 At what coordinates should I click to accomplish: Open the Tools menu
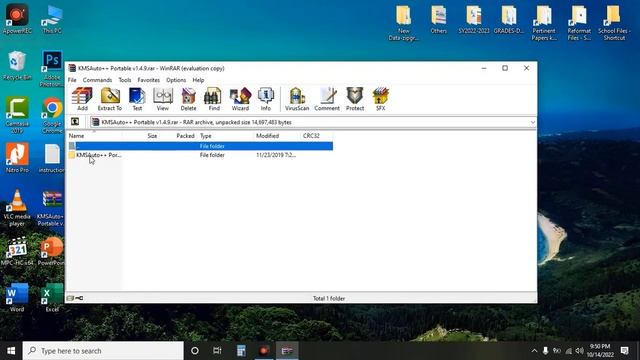(x=125, y=80)
